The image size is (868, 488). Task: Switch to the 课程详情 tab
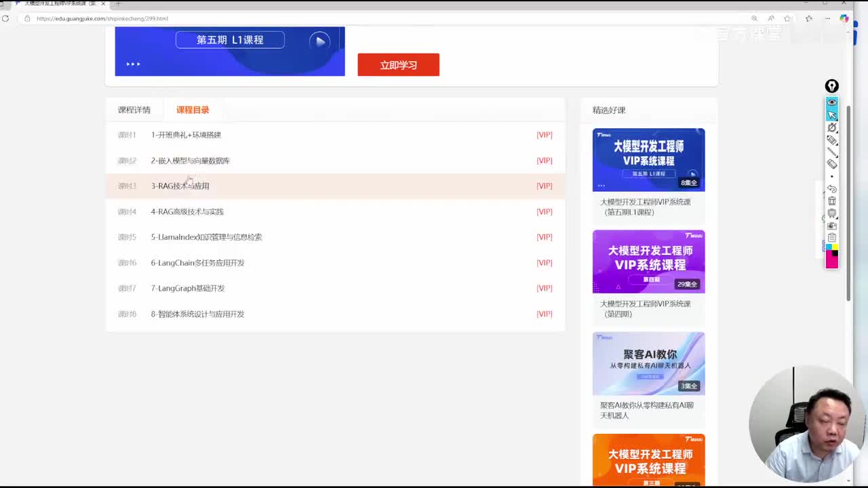[134, 110]
